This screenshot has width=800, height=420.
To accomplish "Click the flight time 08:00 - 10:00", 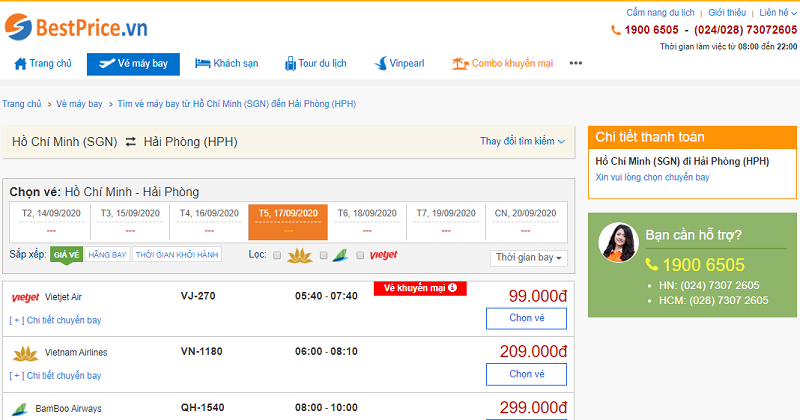I will coord(326,408).
